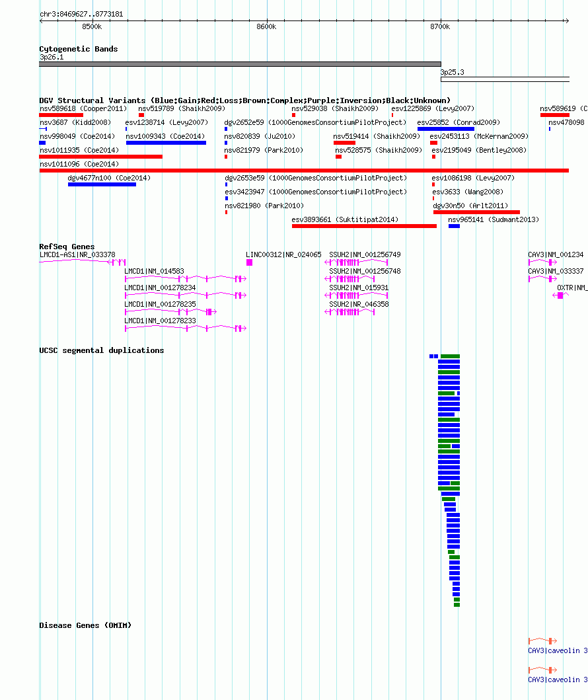Screen dimensions: 588x700
Task: Open the lower CAV3|caveolin 3 disease gene link
Action: (558, 680)
